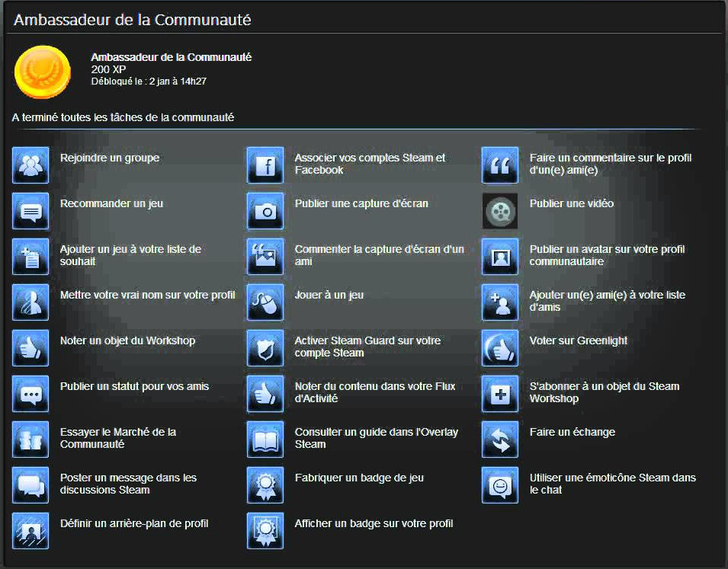The height and width of the screenshot is (569, 728).
Task: Click the framed badge display icon
Action: click(265, 531)
